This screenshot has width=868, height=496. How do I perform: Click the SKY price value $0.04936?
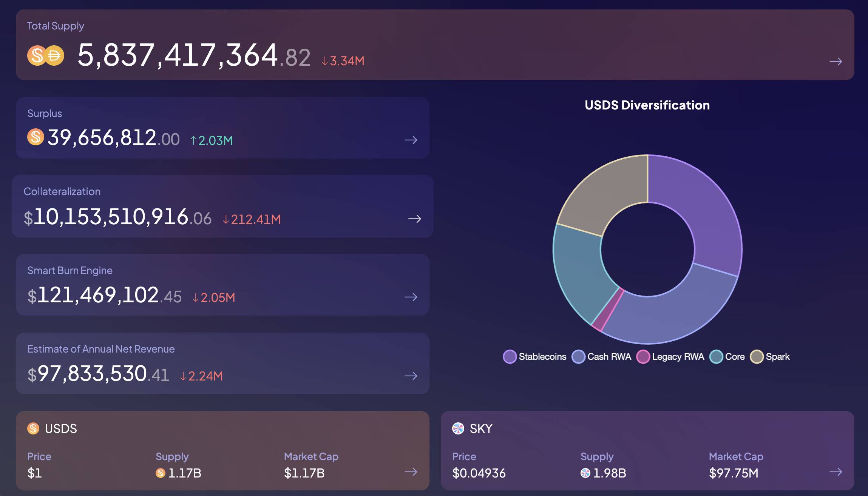pyautogui.click(x=479, y=473)
